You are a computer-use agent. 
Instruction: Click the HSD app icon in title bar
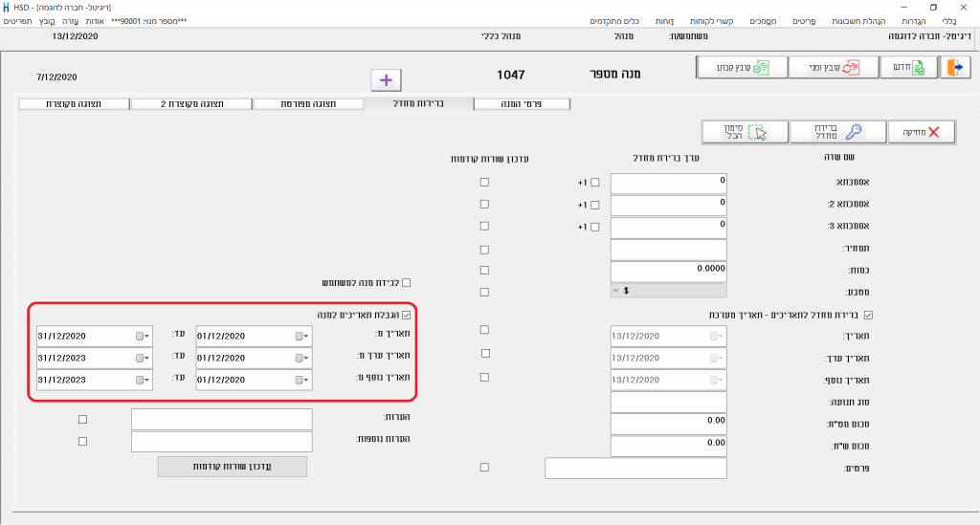tap(7, 8)
